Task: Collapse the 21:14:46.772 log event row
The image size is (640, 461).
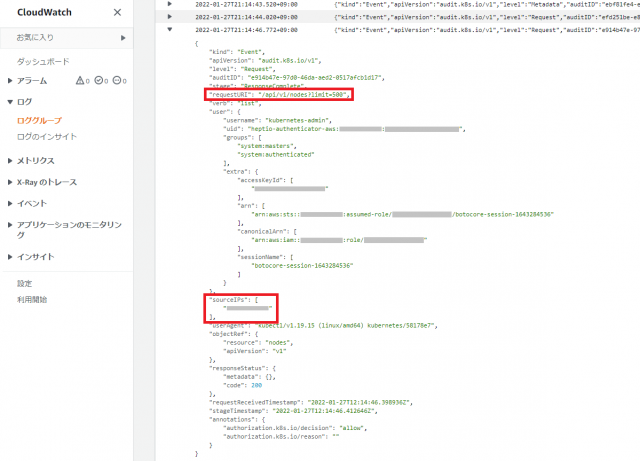Action: tap(170, 29)
